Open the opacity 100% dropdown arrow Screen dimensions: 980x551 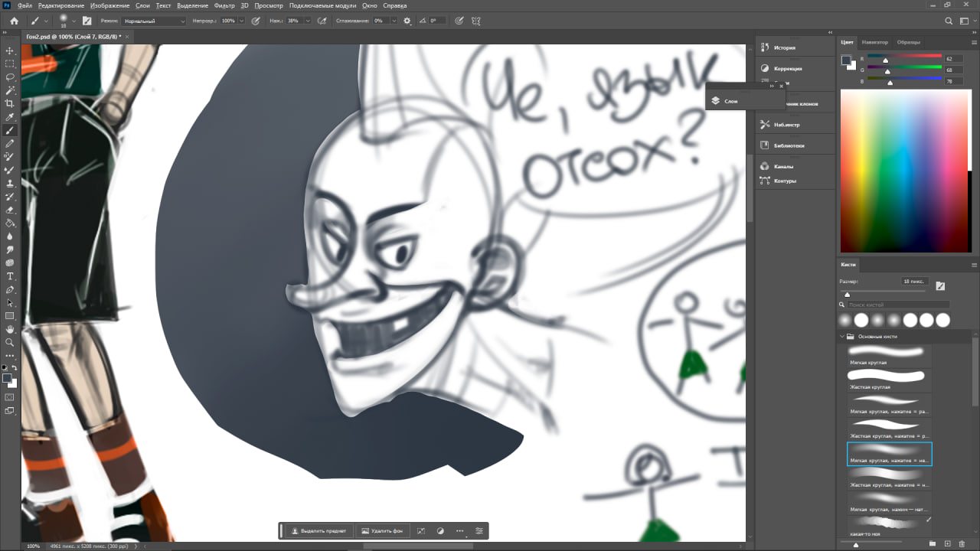tap(242, 21)
